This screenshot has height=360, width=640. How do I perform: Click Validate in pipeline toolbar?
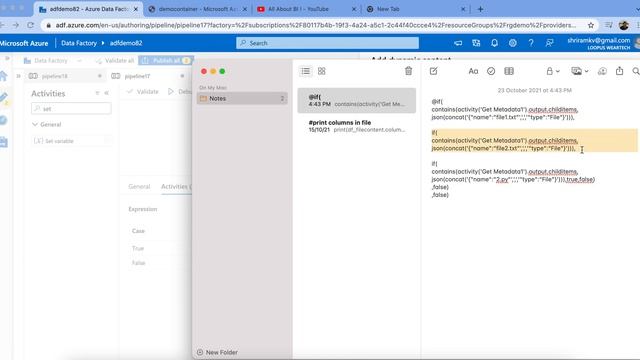[142, 91]
